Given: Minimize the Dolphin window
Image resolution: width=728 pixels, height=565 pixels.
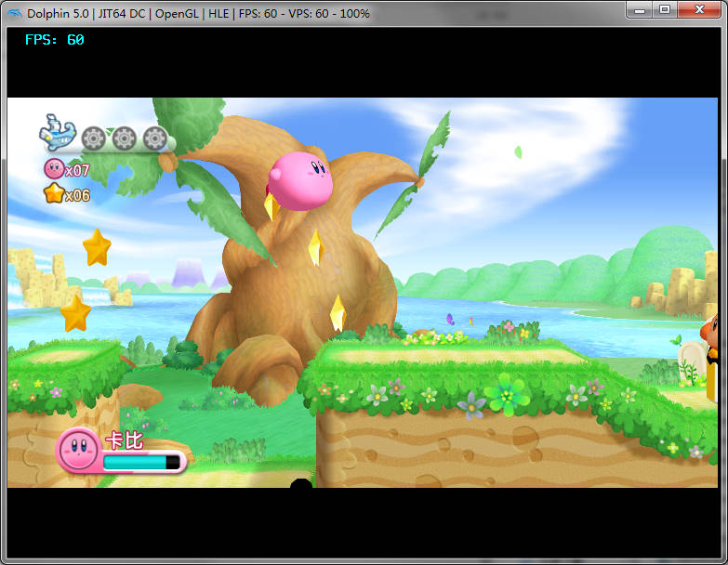Looking at the screenshot, I should point(640,9).
